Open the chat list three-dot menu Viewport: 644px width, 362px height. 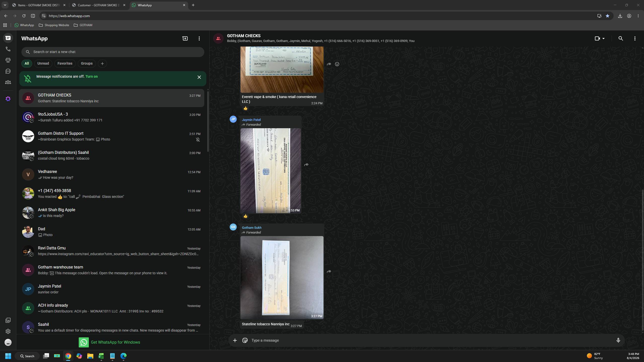199,38
